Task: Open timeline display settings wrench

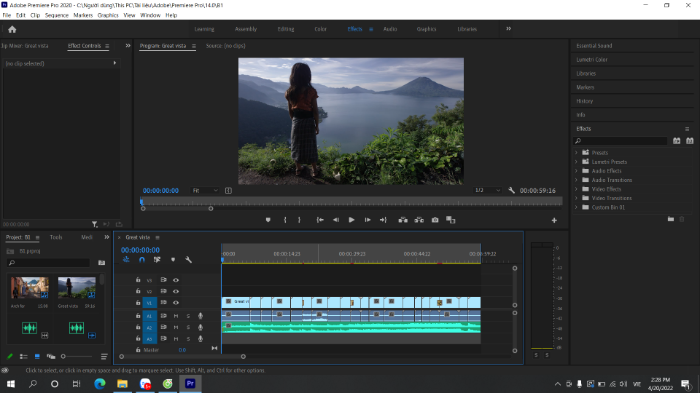Action: click(188, 259)
